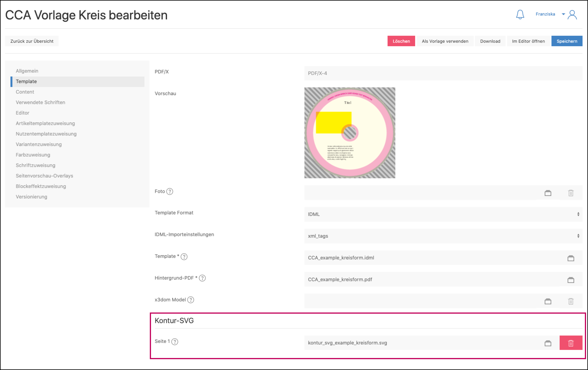Click the user profile avatar icon
This screenshot has height=370, width=588.
click(x=572, y=15)
